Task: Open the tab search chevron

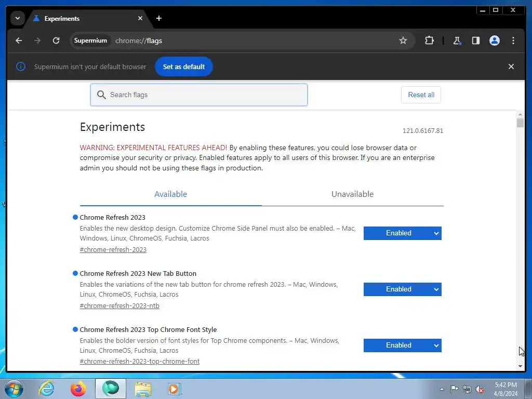Action: click(x=18, y=18)
